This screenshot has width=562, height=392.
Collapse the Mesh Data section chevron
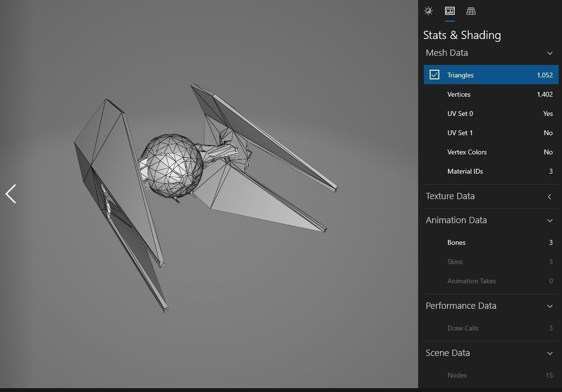(x=550, y=53)
